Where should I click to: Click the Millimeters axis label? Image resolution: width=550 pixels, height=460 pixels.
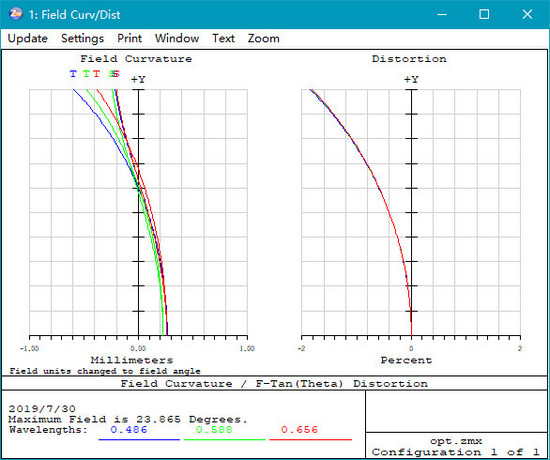click(132, 360)
